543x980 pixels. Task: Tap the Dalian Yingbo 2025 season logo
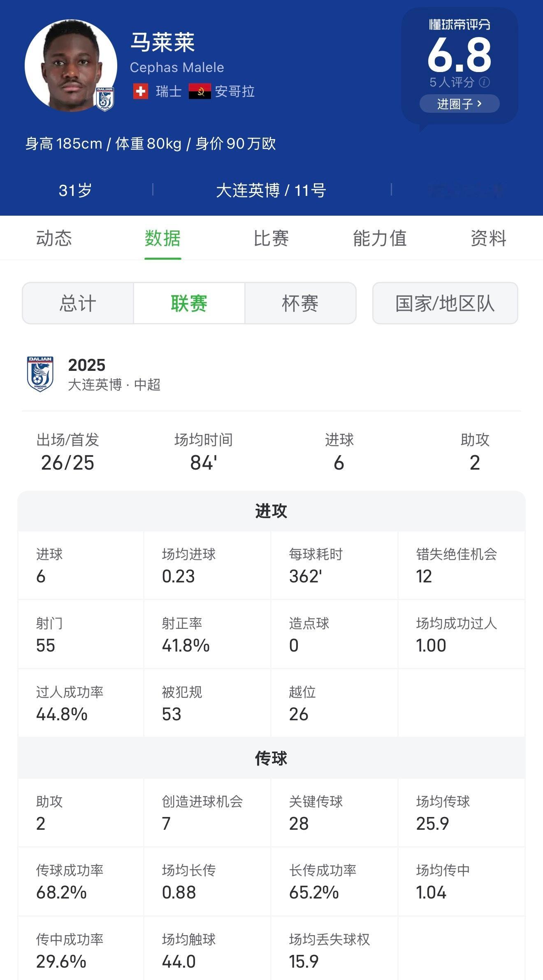(40, 374)
